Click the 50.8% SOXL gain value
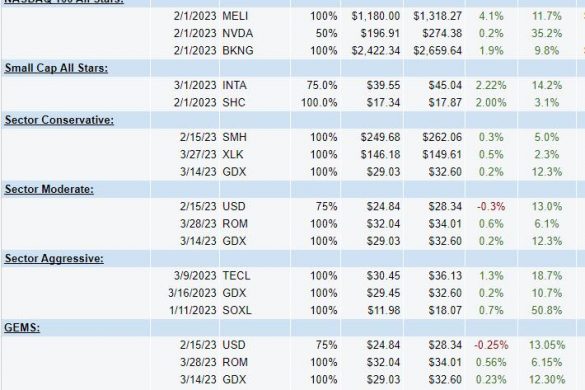Image resolution: width=585 pixels, height=390 pixels. [x=547, y=310]
